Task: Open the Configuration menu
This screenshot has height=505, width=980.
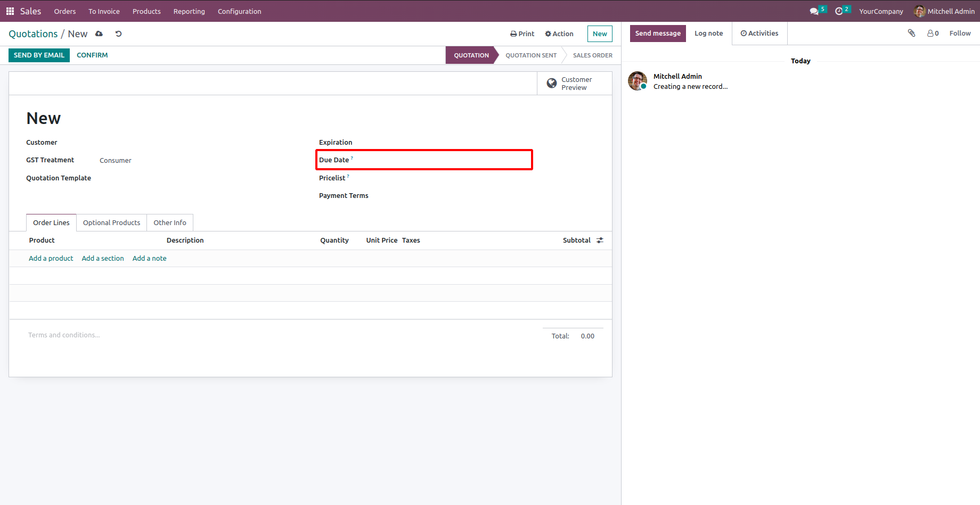Action: (x=240, y=11)
